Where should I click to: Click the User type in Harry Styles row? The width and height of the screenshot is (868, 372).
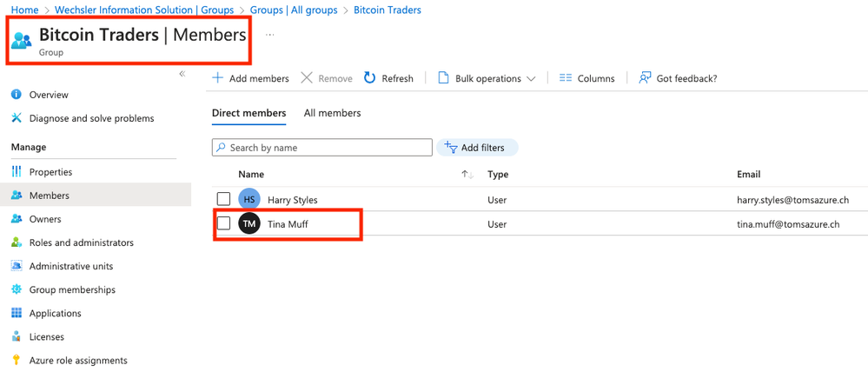[x=497, y=200]
